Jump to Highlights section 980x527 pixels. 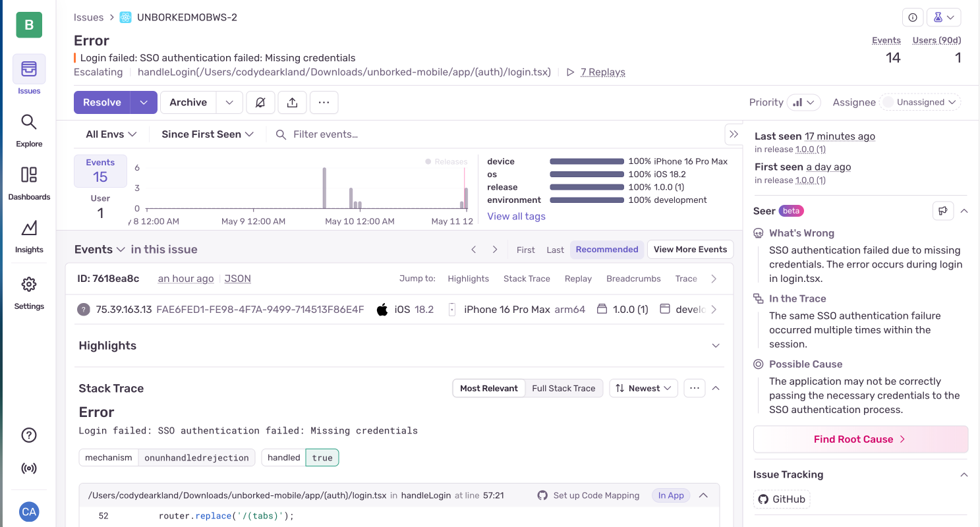(468, 279)
